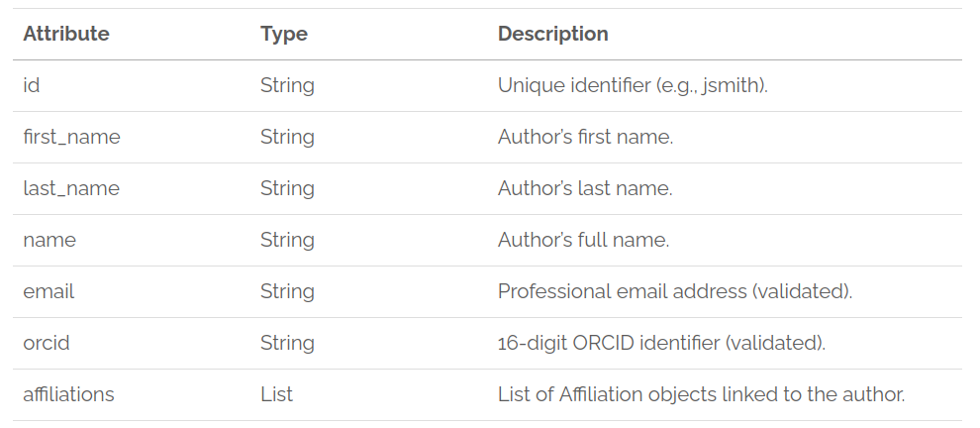980x428 pixels.
Task: Click the 'Unique identifier (e.g., jsmith)' description
Action: coord(633,85)
